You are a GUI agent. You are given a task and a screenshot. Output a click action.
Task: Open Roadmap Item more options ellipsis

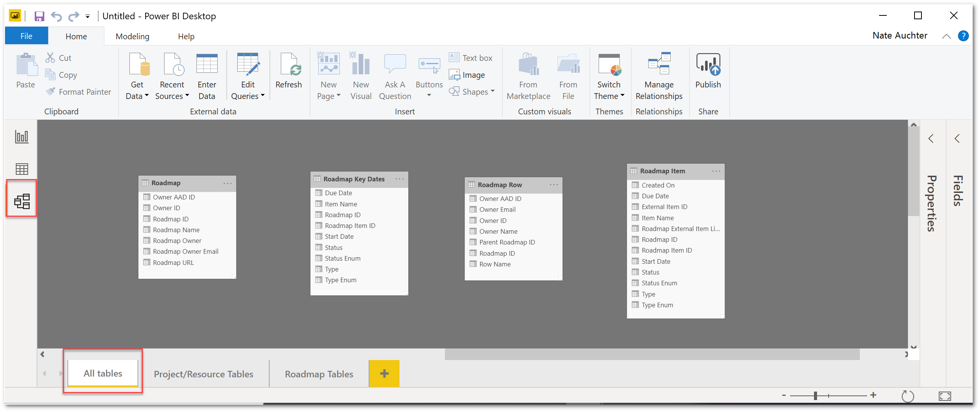[x=716, y=171]
